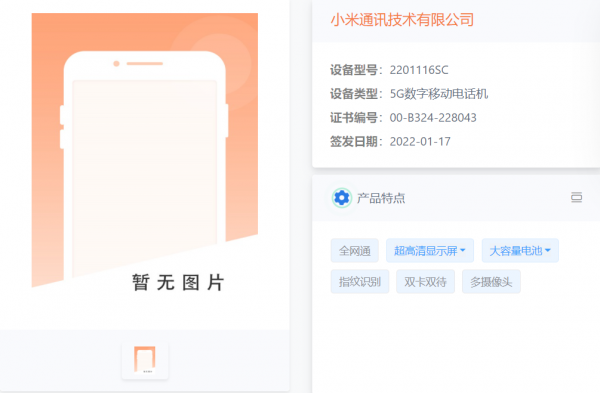This screenshot has width=600, height=393.
Task: Select the 全网通 feature tag
Action: (x=355, y=251)
